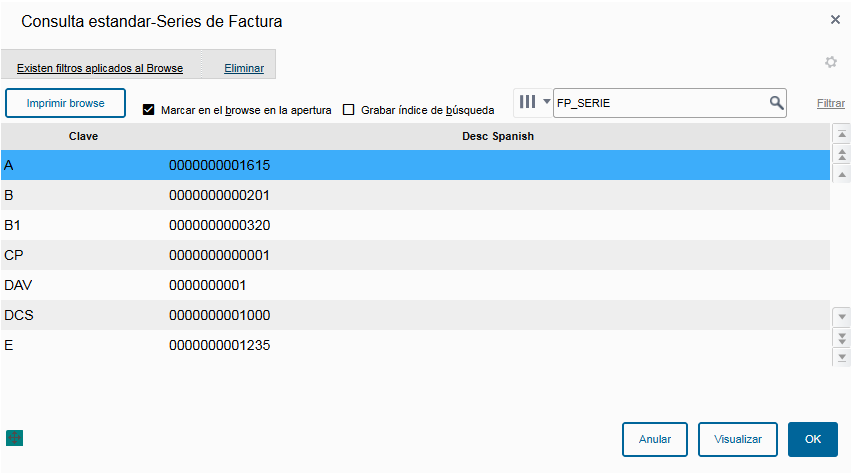Image resolution: width=853 pixels, height=475 pixels.
Task: Click the 'Clave' column header
Action: (x=83, y=135)
